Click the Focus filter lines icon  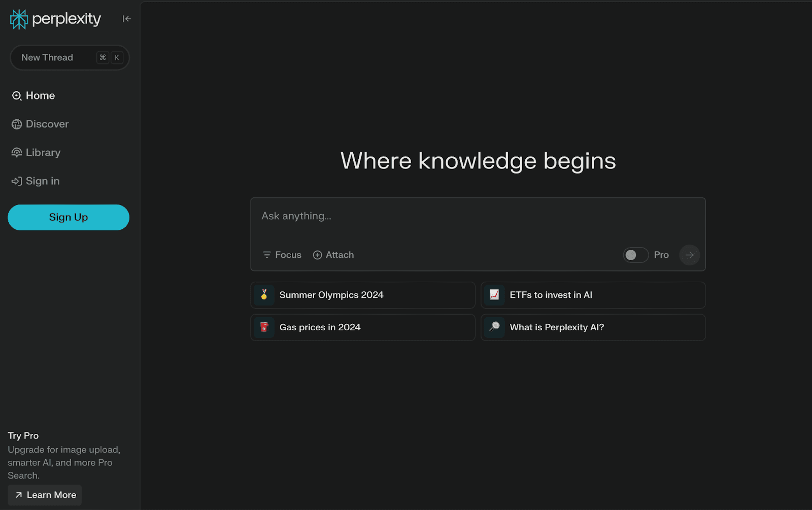coord(267,255)
